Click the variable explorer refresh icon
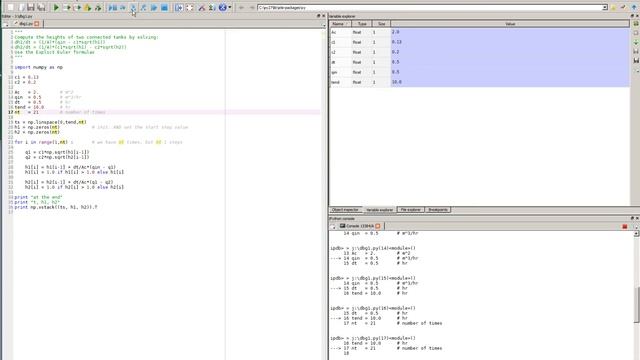The image size is (640, 360). 636,24
